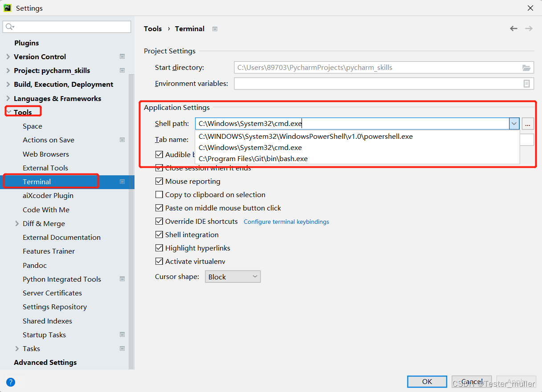
Task: Click the project icon next to Tasks
Action: [x=122, y=348]
